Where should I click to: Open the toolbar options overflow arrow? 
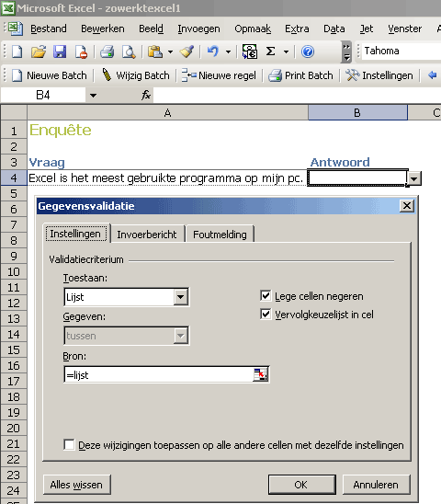pyautogui.click(x=346, y=52)
